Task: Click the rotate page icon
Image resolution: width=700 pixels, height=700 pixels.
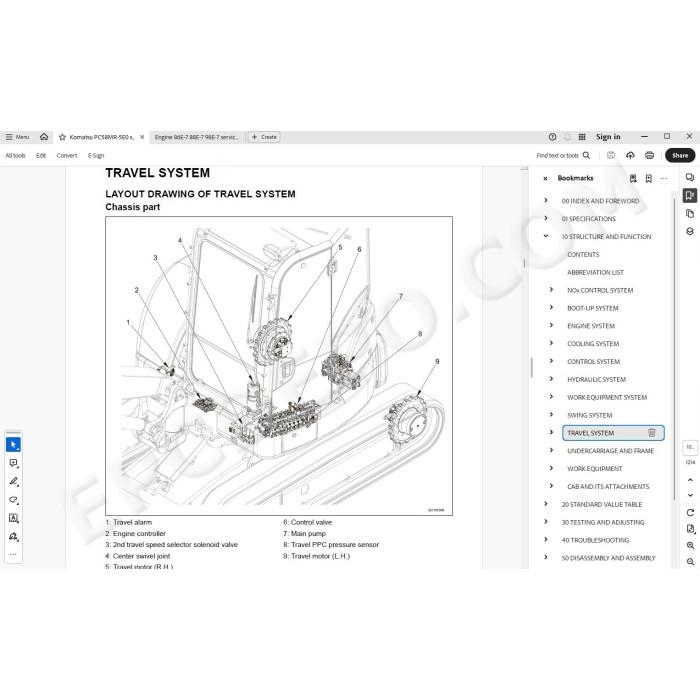Action: [690, 512]
